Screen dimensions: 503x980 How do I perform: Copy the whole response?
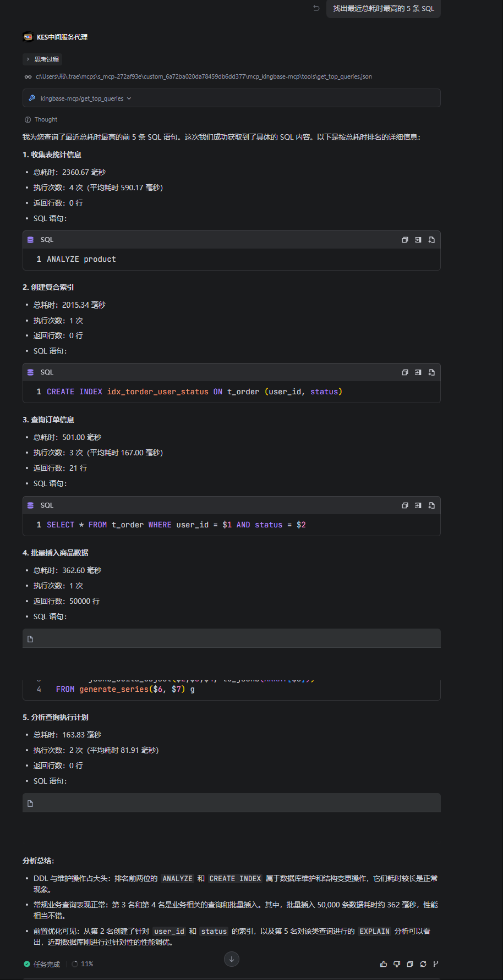(410, 964)
